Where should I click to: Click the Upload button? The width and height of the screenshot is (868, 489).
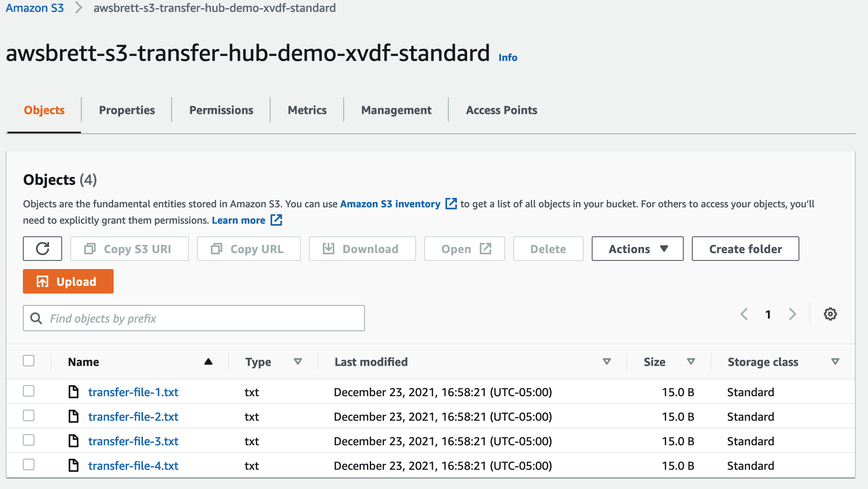(x=68, y=281)
